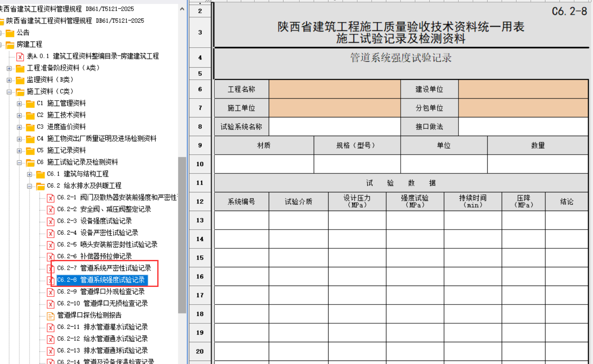Select C6.2-7 管道系统严密性试验记录

(x=104, y=268)
